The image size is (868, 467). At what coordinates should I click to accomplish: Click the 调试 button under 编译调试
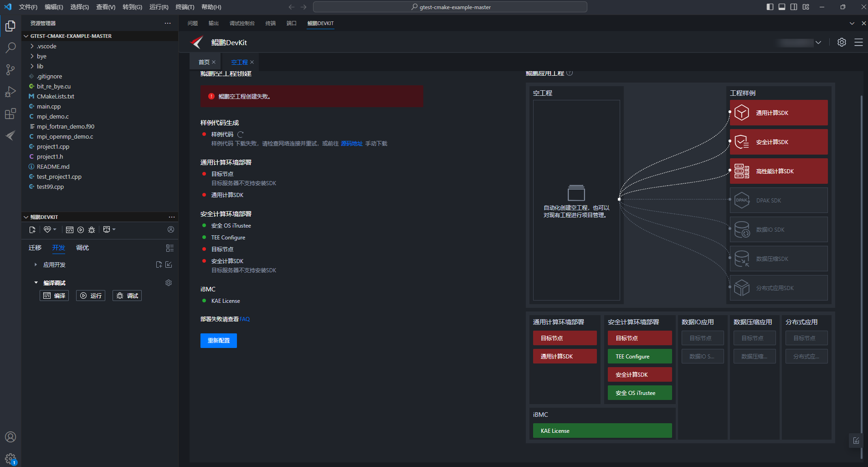127,296
